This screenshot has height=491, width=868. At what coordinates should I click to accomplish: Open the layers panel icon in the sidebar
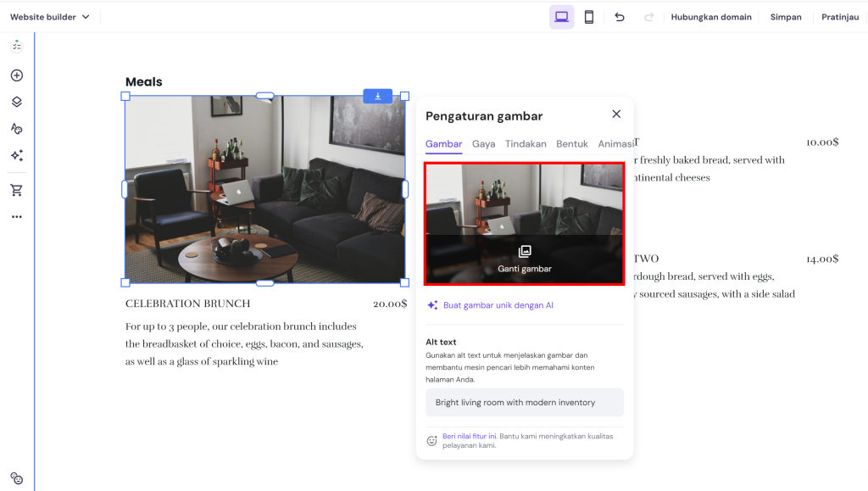point(18,101)
